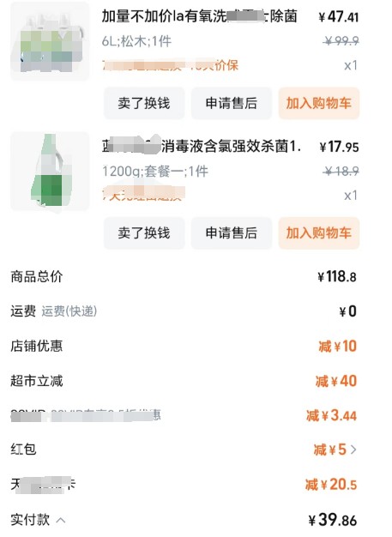Open the 消毒液含氯强效杀菌 product title
Image resolution: width=392 pixels, height=537 pixels.
tap(202, 147)
